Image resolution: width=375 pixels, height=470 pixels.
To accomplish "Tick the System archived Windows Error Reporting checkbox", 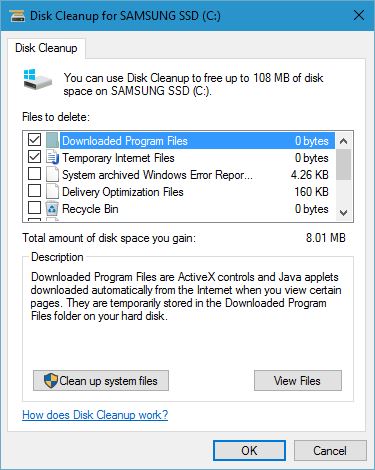I will pyautogui.click(x=35, y=174).
